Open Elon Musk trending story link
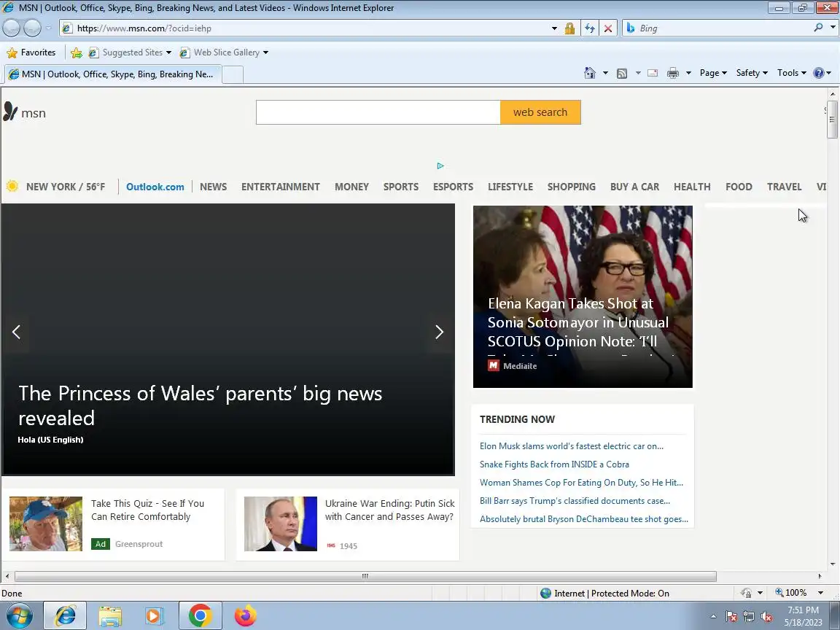Viewport: 840px width, 630px height. 572,446
